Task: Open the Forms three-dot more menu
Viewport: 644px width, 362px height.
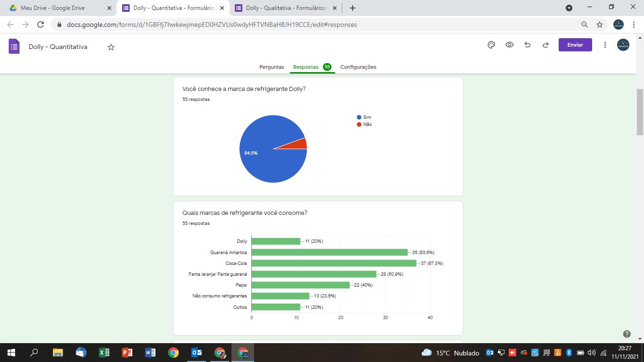Action: pos(605,45)
